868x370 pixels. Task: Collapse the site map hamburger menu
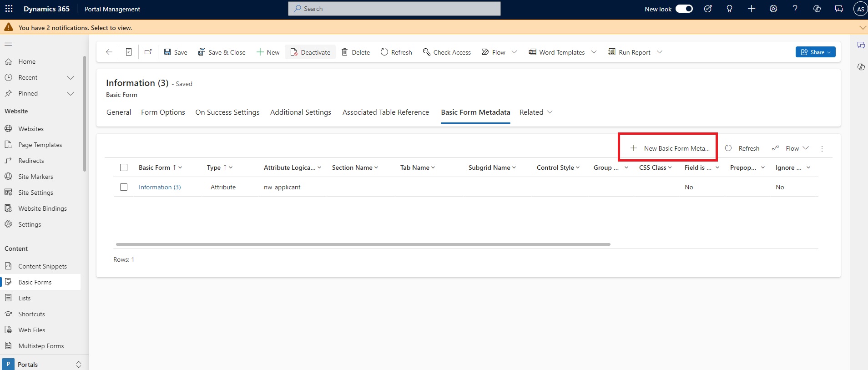(8, 44)
